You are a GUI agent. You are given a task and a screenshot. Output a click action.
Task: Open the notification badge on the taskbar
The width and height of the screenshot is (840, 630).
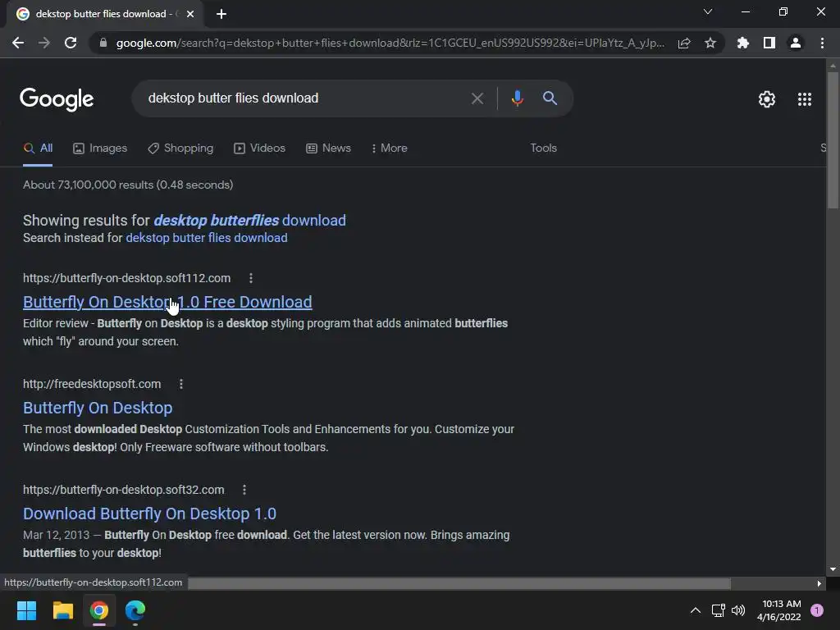(x=817, y=610)
